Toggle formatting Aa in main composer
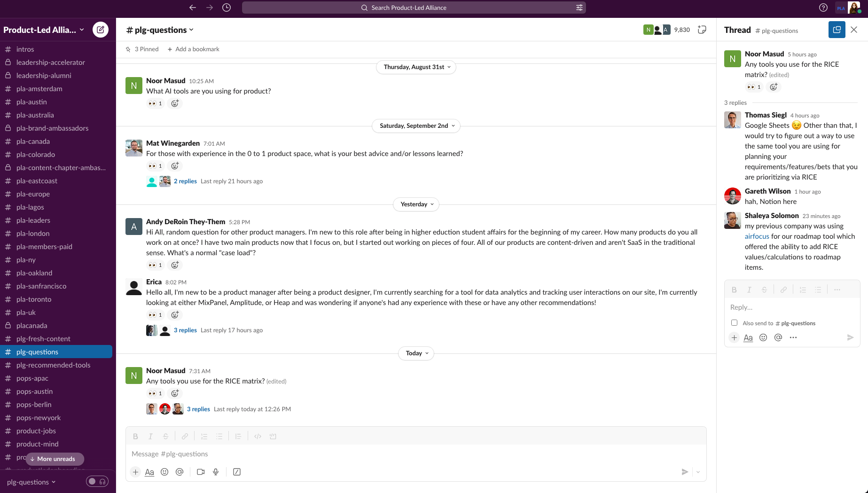868x493 pixels. 149,472
